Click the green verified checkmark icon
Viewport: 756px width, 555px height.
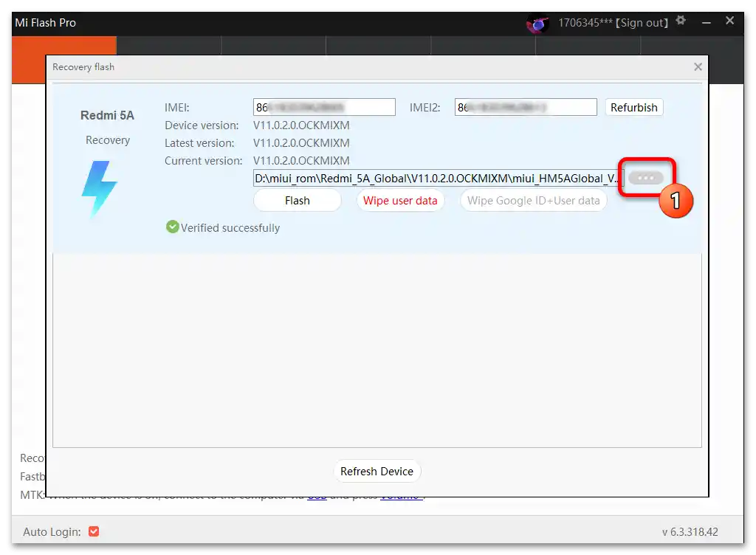pyautogui.click(x=172, y=227)
